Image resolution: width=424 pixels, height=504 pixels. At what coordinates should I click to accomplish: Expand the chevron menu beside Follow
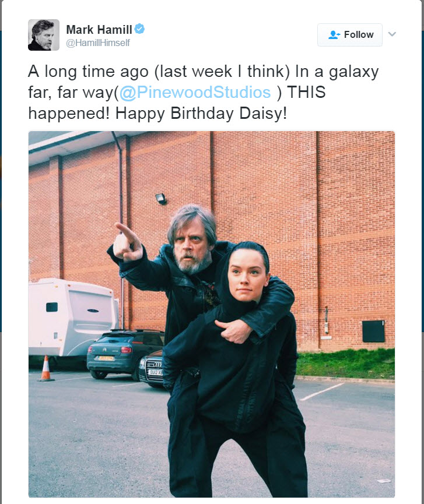pos(392,34)
